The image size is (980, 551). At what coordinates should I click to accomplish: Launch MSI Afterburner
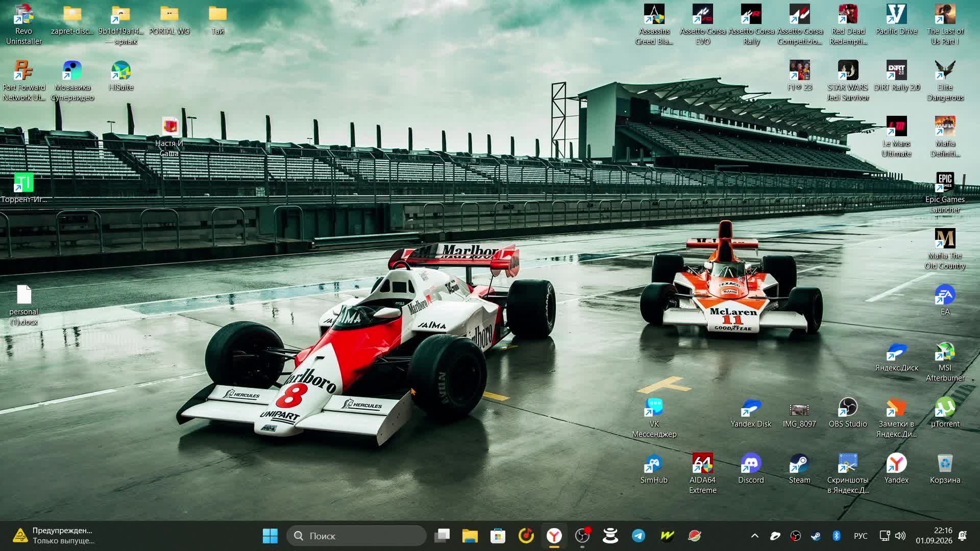(945, 361)
